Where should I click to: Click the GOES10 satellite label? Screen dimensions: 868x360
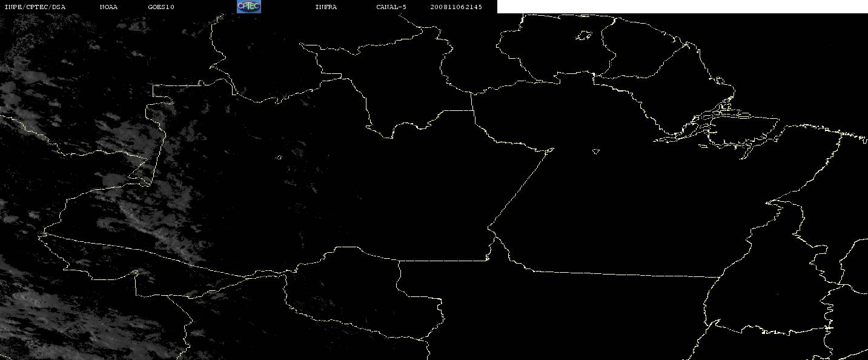click(161, 7)
